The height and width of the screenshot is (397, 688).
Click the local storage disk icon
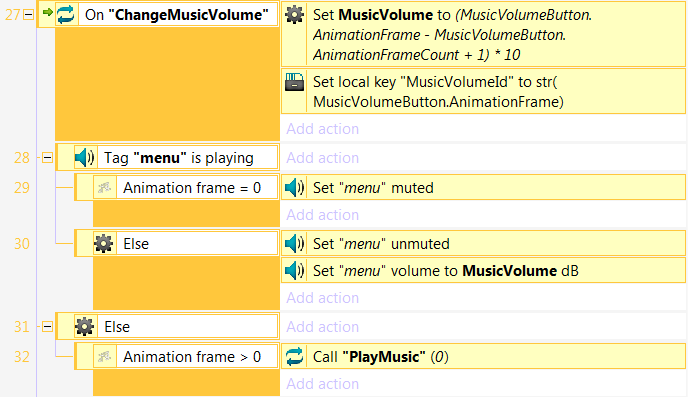[294, 82]
